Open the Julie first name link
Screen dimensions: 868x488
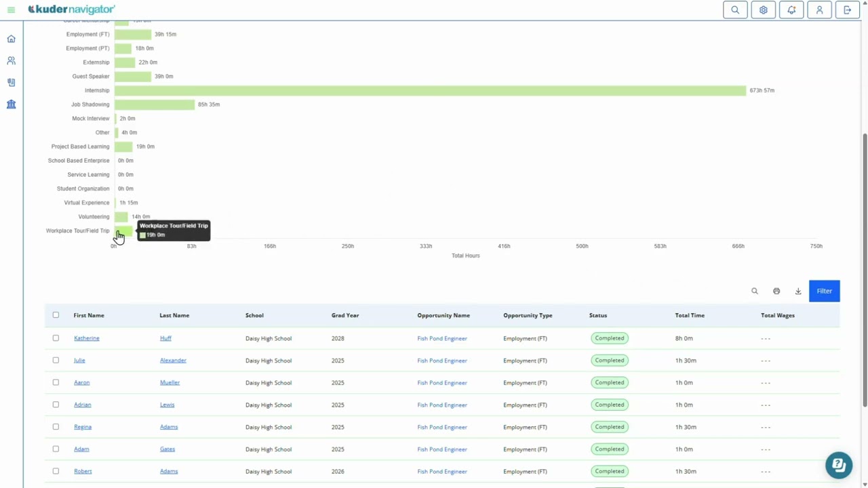(x=79, y=361)
